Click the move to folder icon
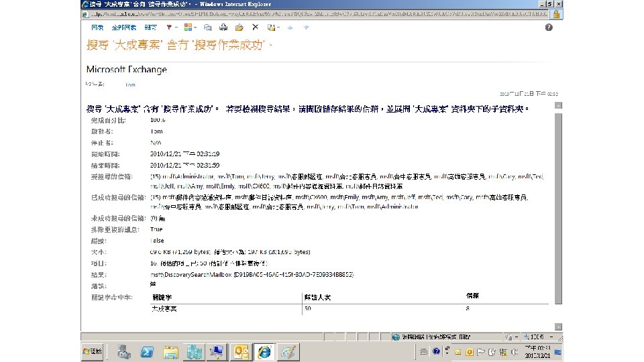 (239, 27)
